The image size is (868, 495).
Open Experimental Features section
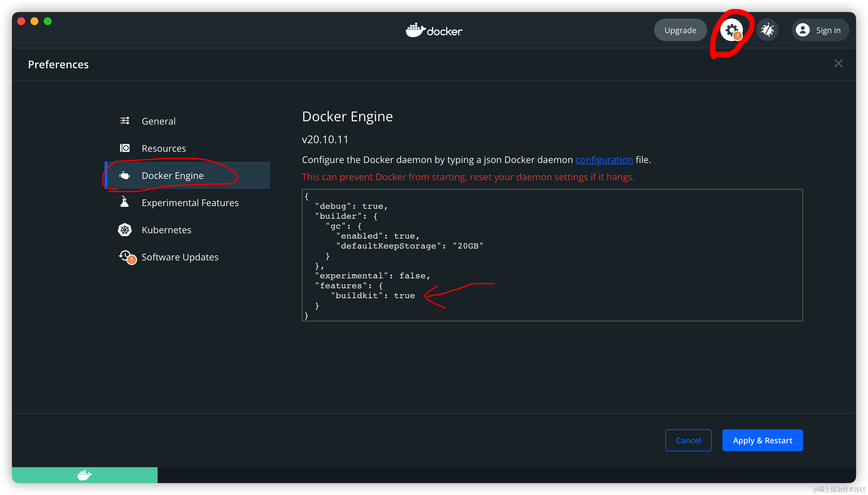point(187,203)
